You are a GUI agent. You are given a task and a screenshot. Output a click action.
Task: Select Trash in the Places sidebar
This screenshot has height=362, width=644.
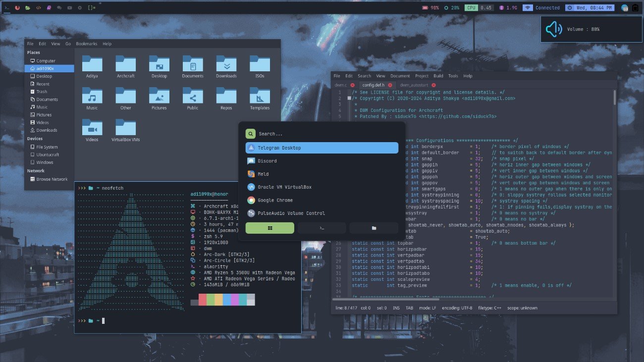(40, 91)
